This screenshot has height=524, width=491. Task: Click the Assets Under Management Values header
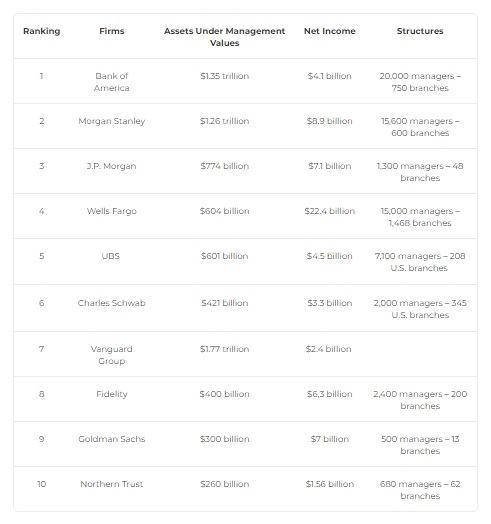point(224,37)
